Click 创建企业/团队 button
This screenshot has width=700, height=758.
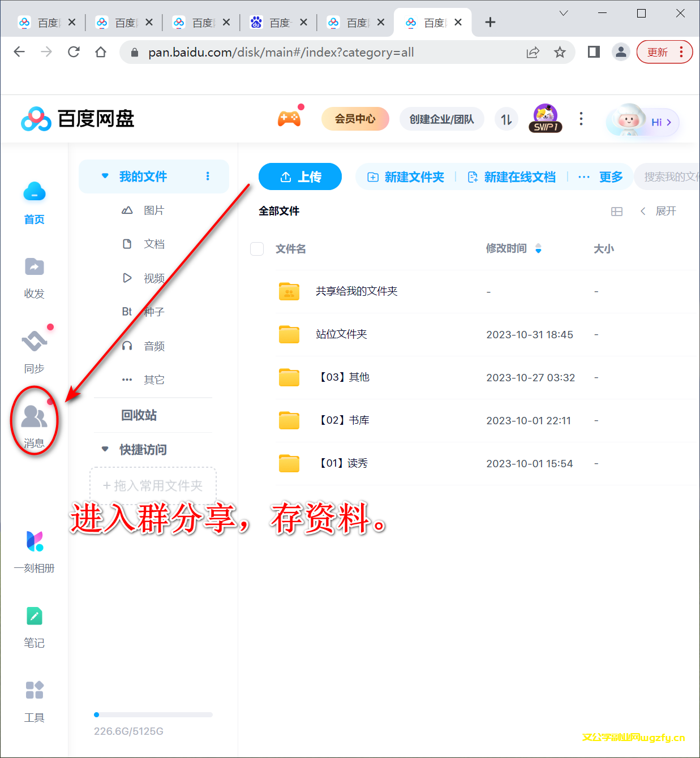point(441,119)
